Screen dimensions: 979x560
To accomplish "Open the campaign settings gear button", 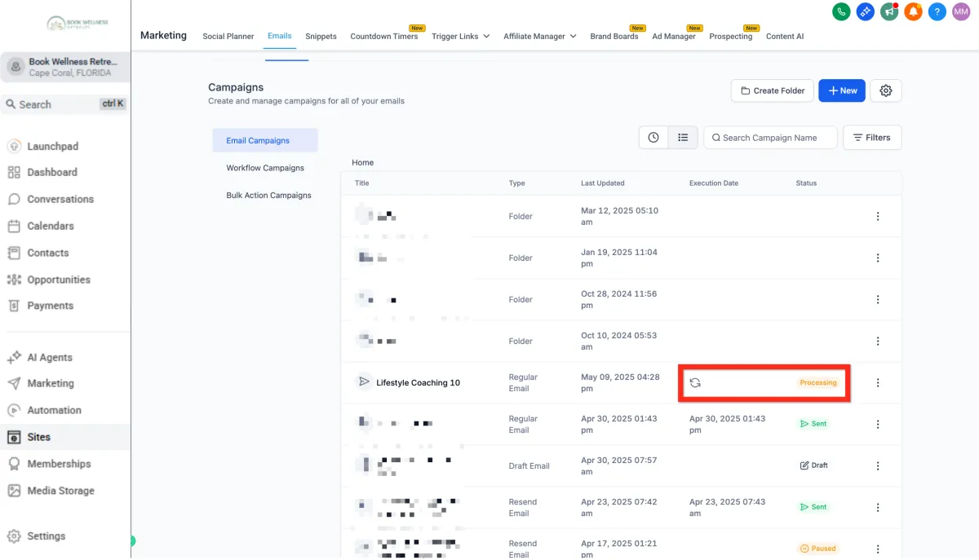I will (886, 90).
